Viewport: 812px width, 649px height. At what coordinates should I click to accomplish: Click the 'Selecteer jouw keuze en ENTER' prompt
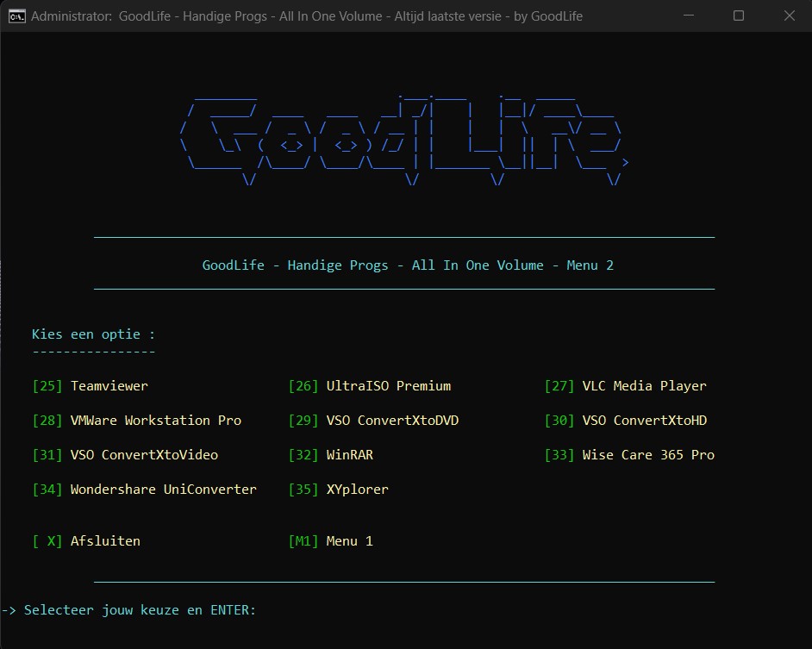[x=140, y=610]
